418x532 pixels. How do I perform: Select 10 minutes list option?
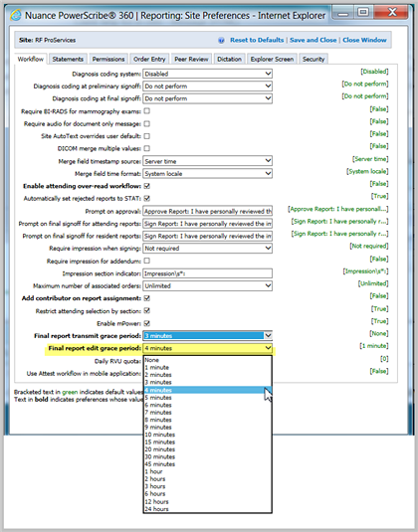coord(207,435)
